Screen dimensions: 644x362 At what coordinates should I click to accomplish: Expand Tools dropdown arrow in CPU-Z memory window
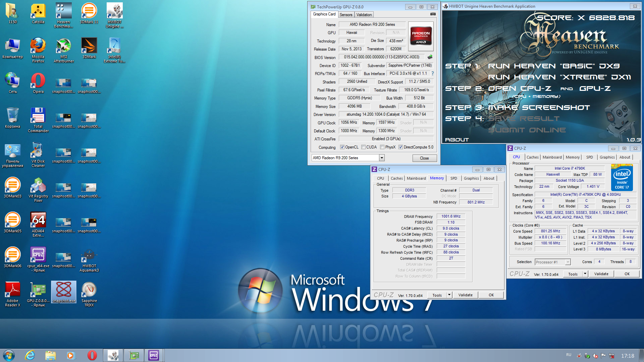pyautogui.click(x=449, y=295)
